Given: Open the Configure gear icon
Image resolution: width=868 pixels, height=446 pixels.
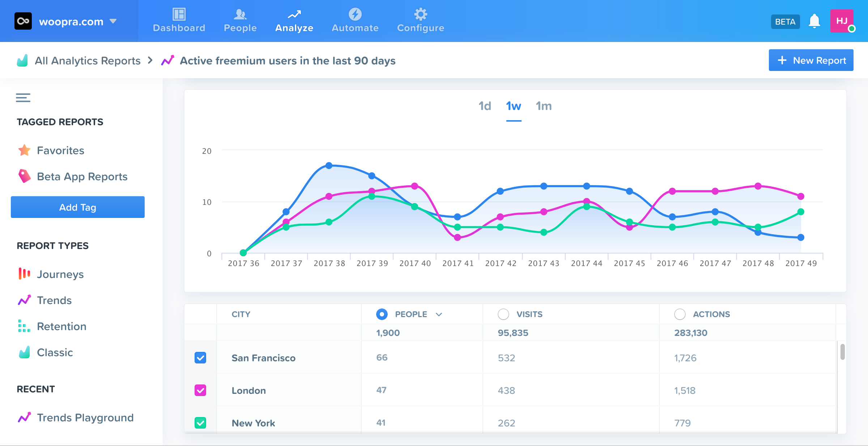Looking at the screenshot, I should click(421, 14).
